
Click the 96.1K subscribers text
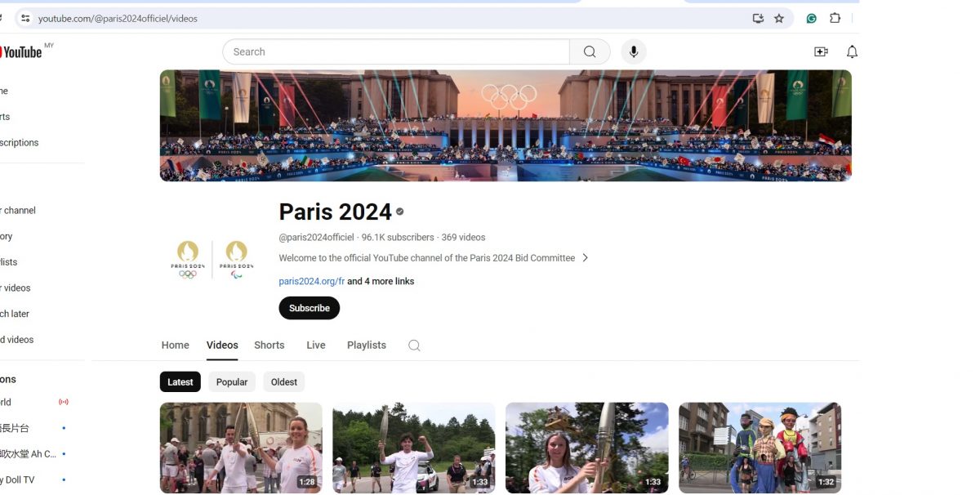(x=398, y=238)
